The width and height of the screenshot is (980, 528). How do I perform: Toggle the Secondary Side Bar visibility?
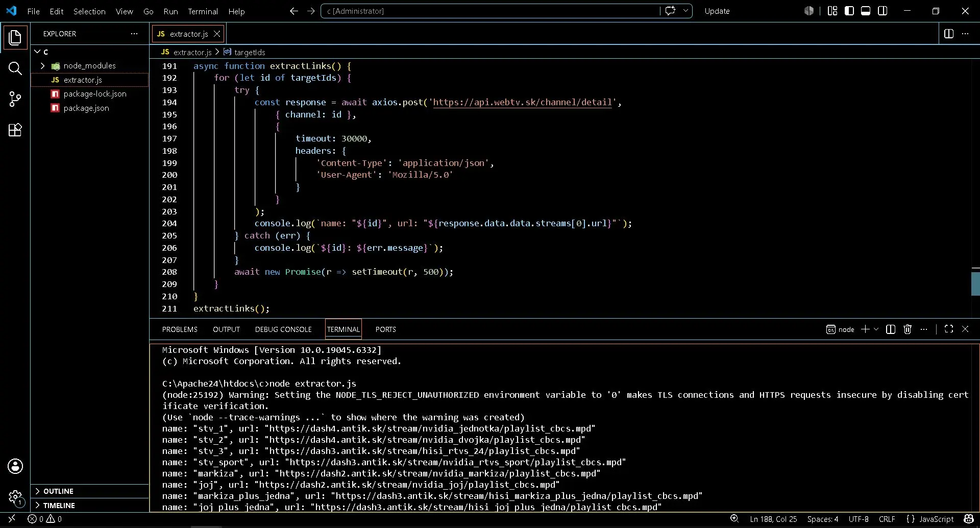click(x=883, y=11)
